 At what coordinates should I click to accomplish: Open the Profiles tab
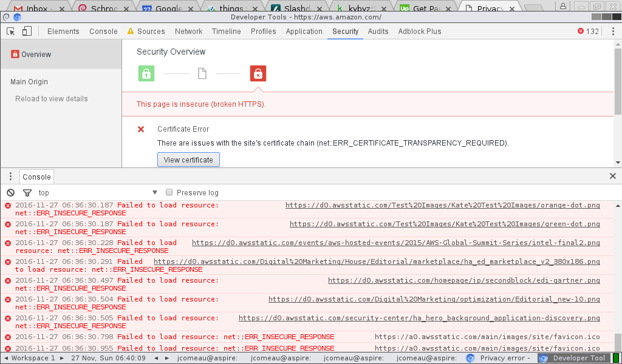(264, 32)
